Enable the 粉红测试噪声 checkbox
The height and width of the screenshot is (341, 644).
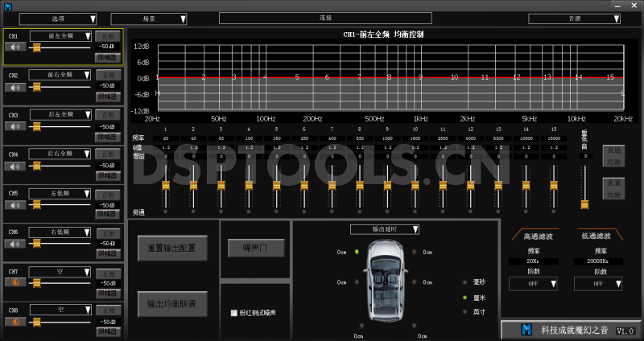[234, 312]
